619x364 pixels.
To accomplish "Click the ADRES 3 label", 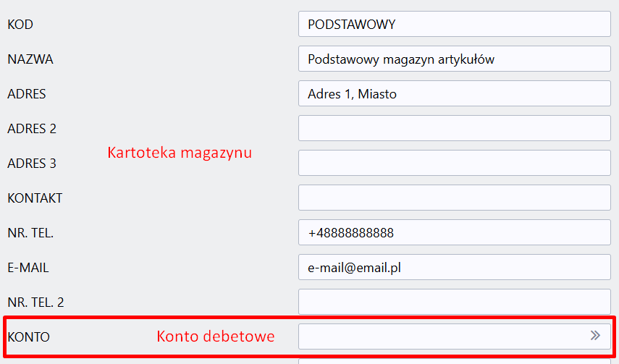I will click(32, 164).
